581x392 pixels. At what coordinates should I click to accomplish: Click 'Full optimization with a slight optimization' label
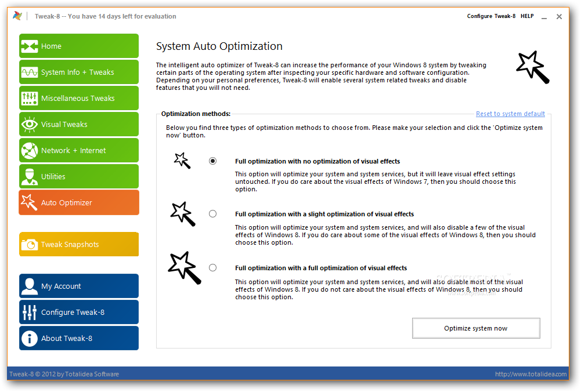[324, 214]
